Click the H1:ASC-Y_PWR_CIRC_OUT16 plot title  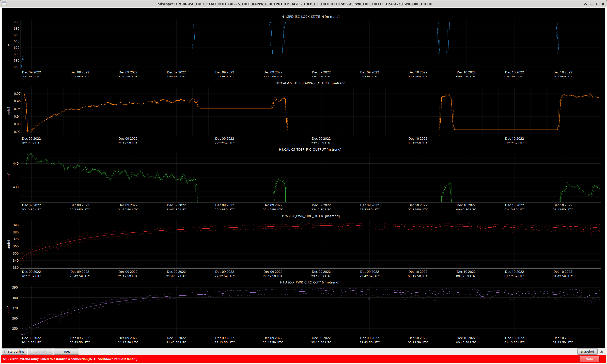[x=310, y=216]
